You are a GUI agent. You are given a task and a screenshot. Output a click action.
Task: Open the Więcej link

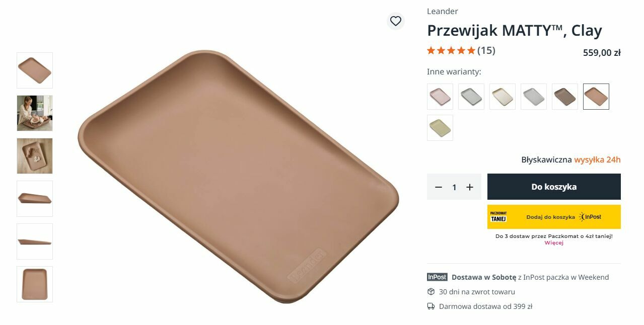(x=554, y=243)
